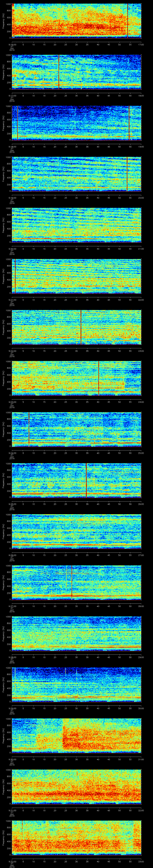
Task: Select the 9:26:00 start time label
Action: point(12,555)
